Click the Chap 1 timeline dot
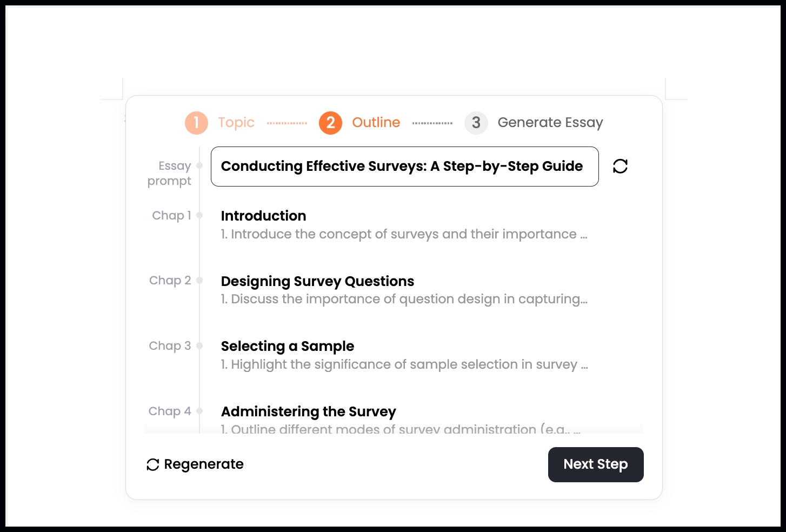 [199, 215]
